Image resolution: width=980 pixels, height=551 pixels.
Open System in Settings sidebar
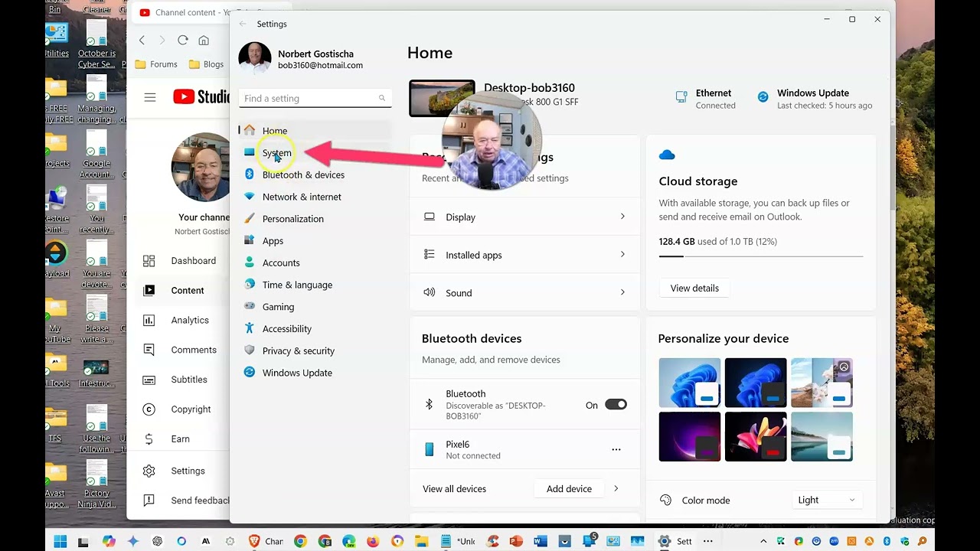(x=276, y=153)
